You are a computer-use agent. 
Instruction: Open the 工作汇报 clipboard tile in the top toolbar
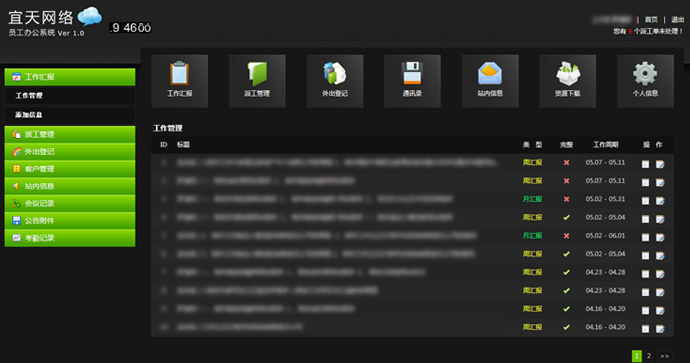click(x=180, y=81)
